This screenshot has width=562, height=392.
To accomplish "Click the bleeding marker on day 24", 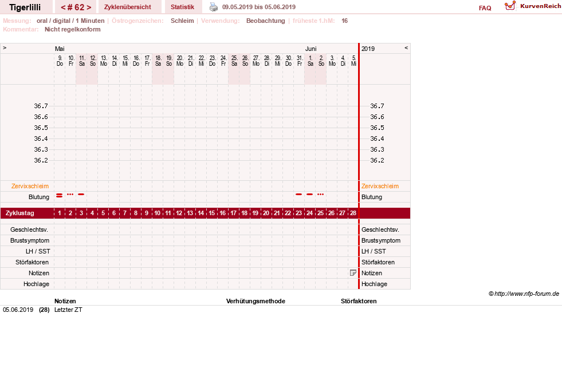I will 310,195.
